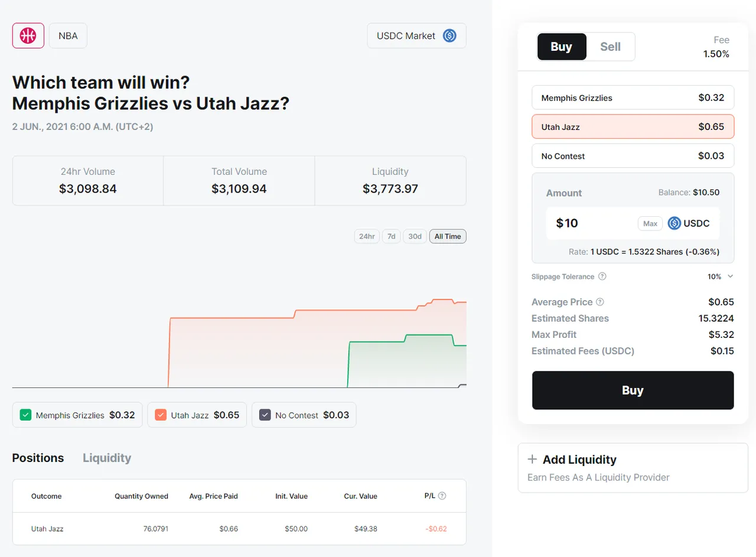The height and width of the screenshot is (557, 756).
Task: Toggle the No Contest chart checkbox
Action: click(x=265, y=415)
